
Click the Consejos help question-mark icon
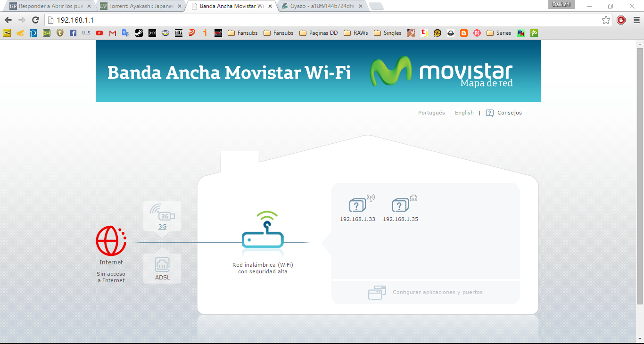tap(490, 113)
